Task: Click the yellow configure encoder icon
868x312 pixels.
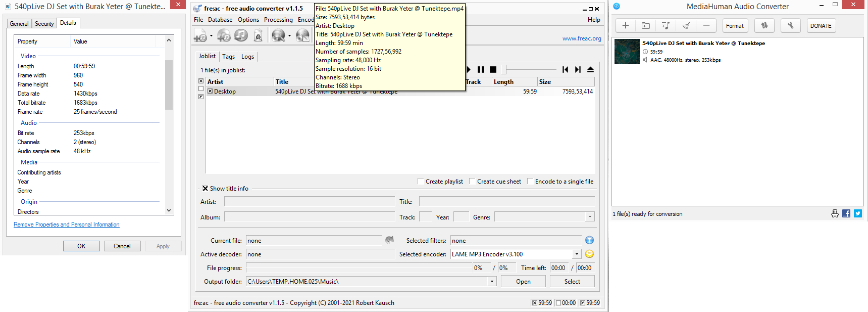Action: 589,254
